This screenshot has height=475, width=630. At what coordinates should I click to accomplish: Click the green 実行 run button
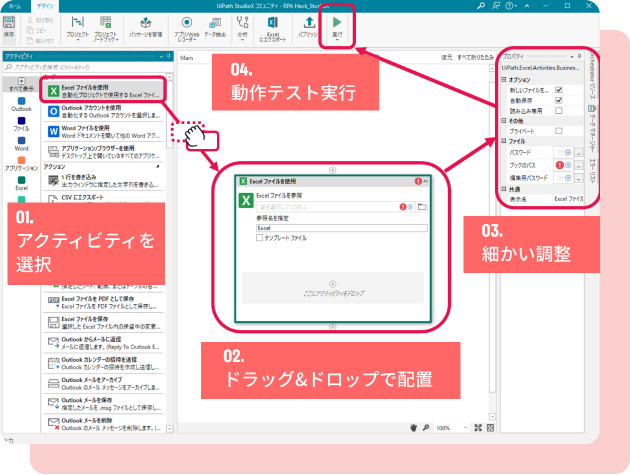337,23
